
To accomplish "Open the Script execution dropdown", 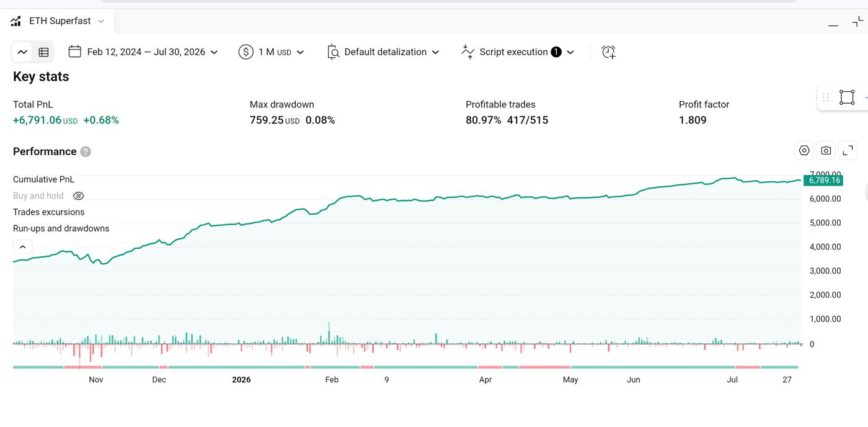I will [x=518, y=52].
